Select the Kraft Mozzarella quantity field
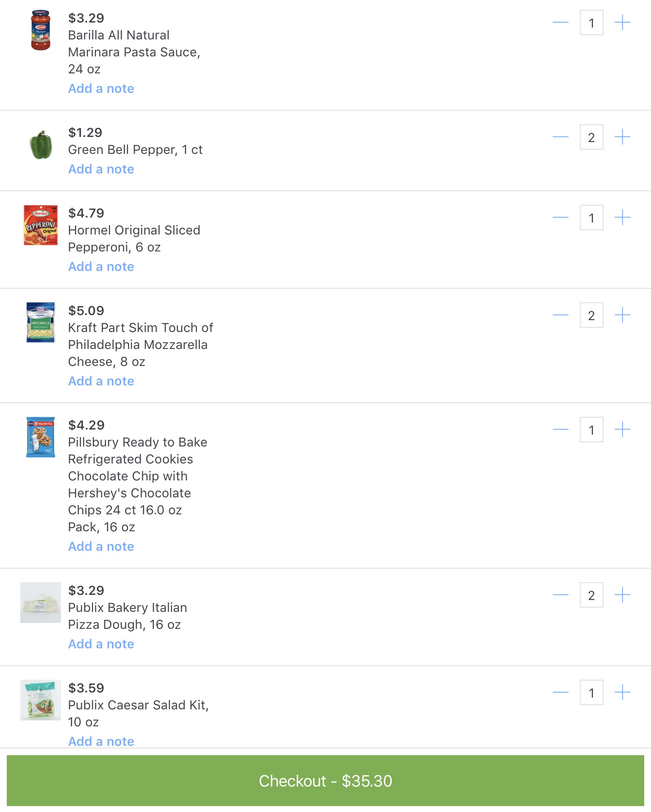 click(x=591, y=315)
